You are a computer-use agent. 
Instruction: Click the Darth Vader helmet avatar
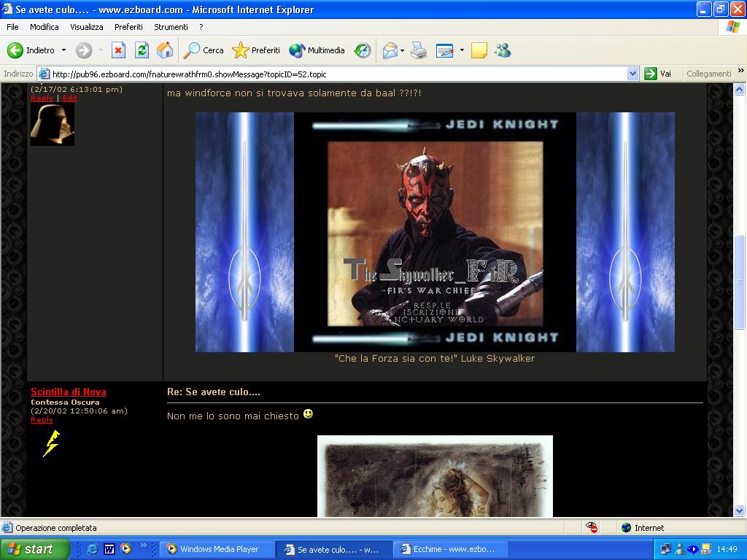coord(53,124)
